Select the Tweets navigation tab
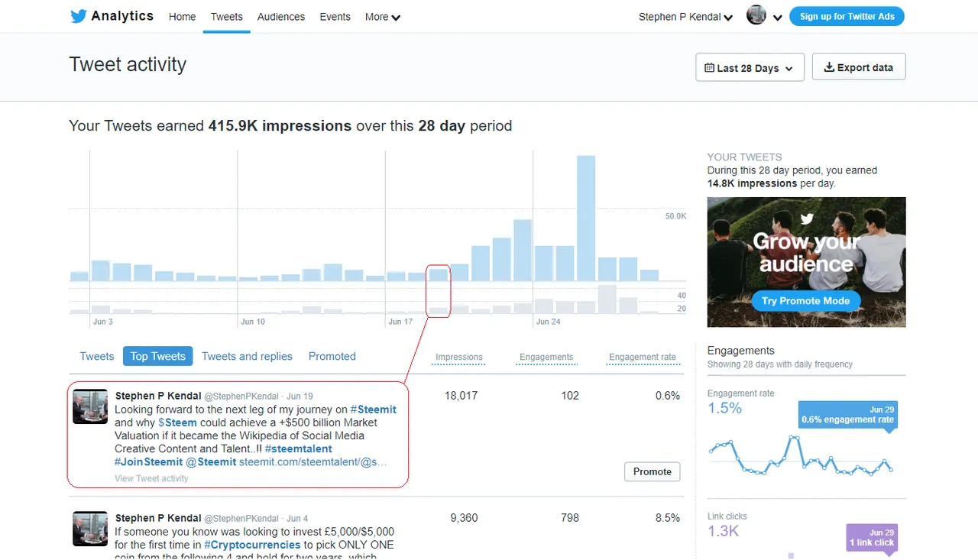Image resolution: width=978 pixels, height=560 pixels. [x=227, y=17]
